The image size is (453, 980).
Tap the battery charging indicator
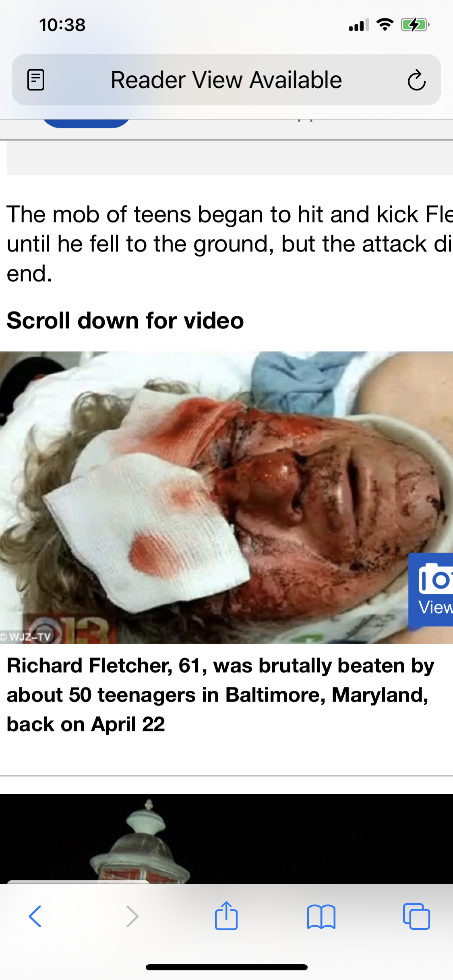coord(415,25)
